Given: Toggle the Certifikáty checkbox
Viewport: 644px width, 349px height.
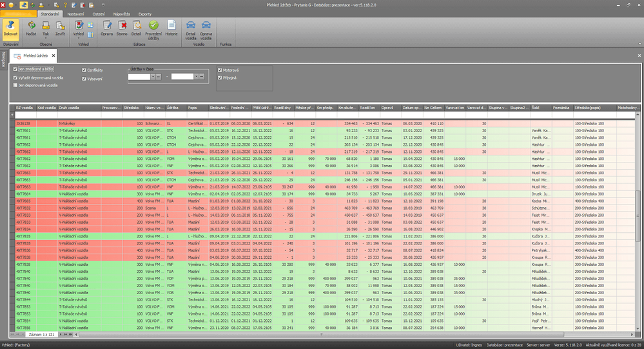Looking at the screenshot, I should tap(83, 70).
